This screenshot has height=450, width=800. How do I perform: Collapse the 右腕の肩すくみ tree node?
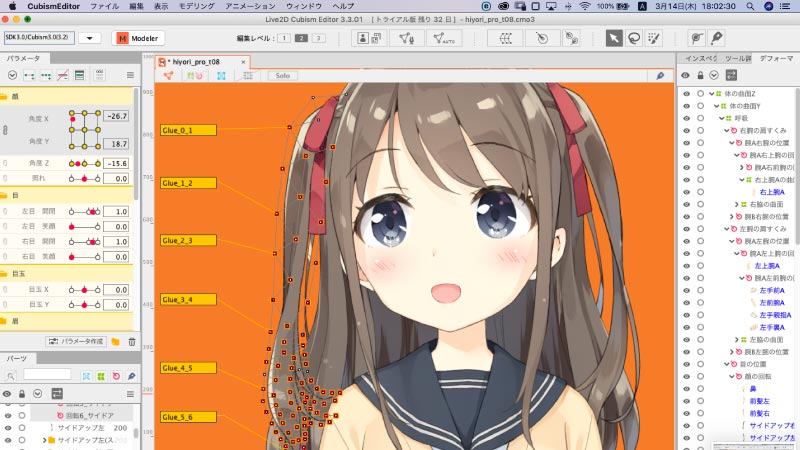(x=727, y=131)
